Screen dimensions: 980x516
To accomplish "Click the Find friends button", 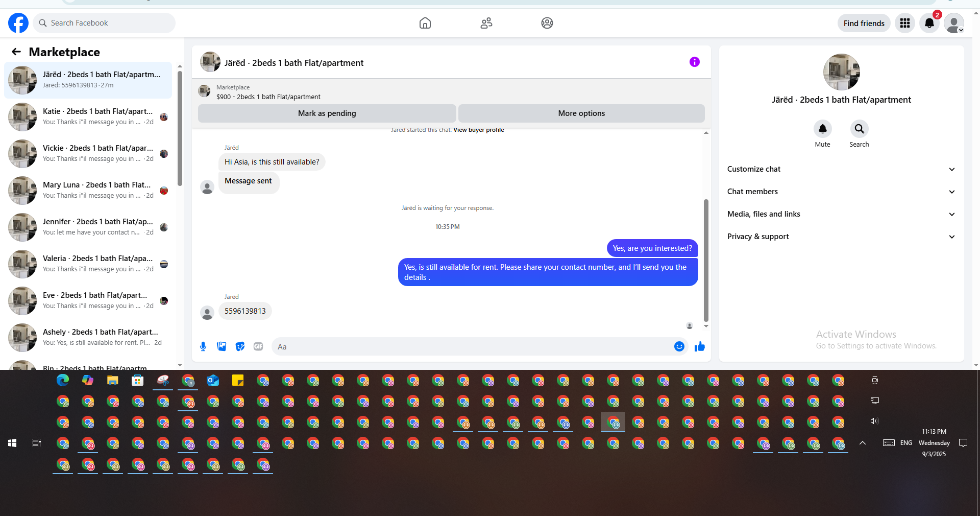I will pyautogui.click(x=864, y=23).
